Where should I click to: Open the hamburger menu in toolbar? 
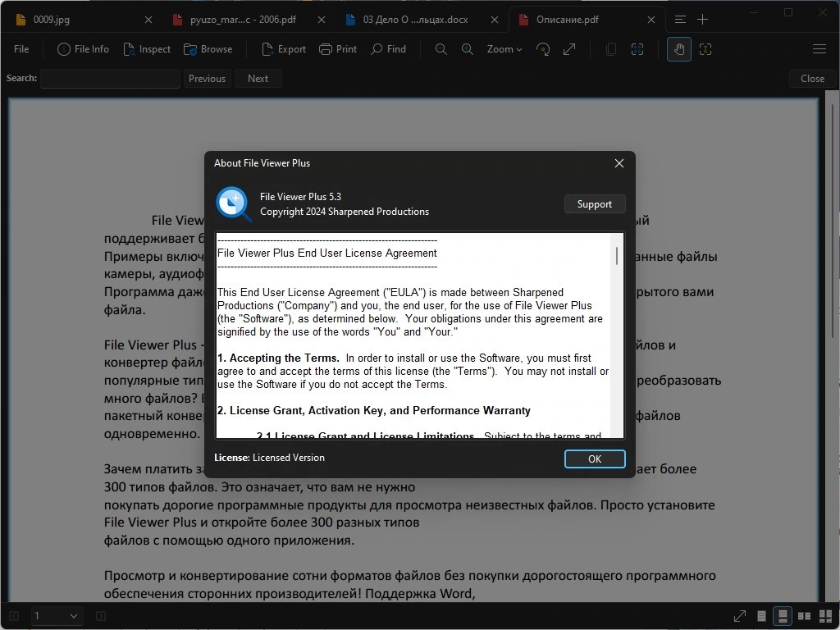819,49
